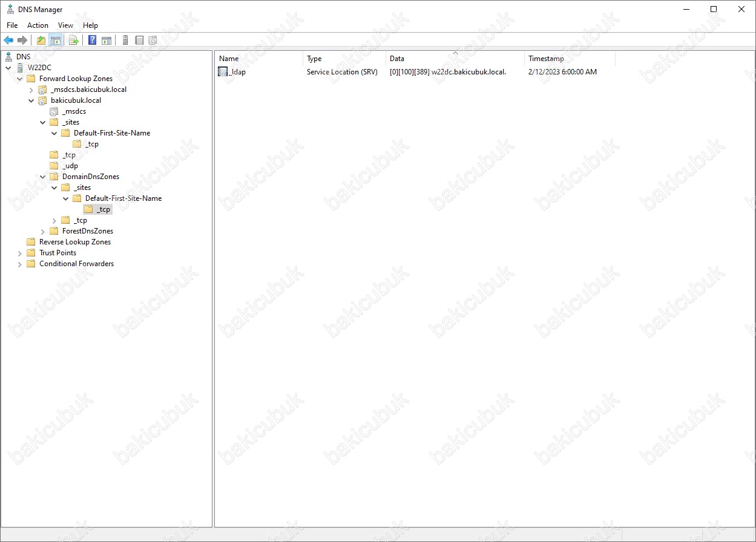Click the Back arrow toolbar icon
This screenshot has height=542, width=756.
tap(8, 41)
